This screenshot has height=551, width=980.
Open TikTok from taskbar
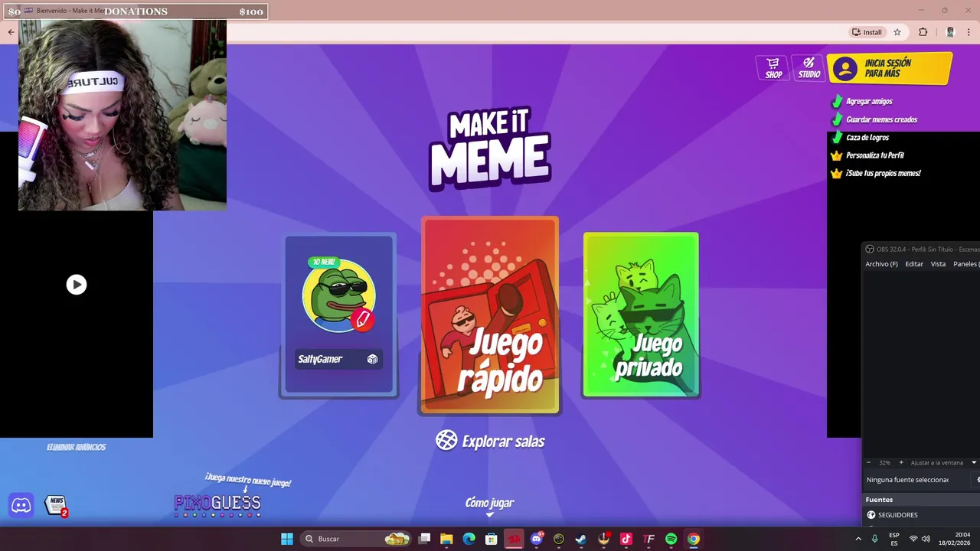tap(626, 539)
